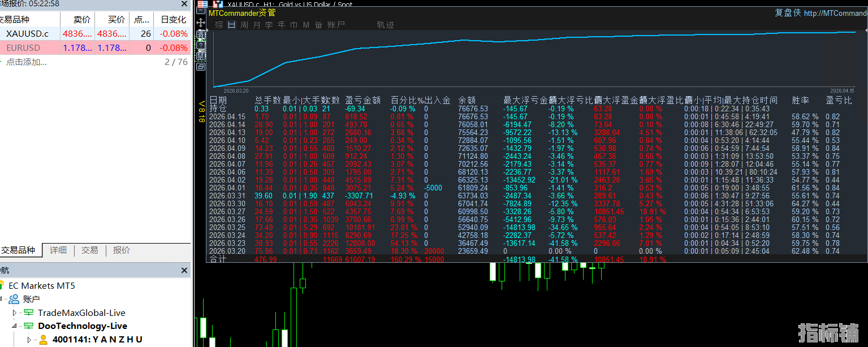The image size is (868, 347).
Task: Click the 日变化 column header
Action: [174, 20]
